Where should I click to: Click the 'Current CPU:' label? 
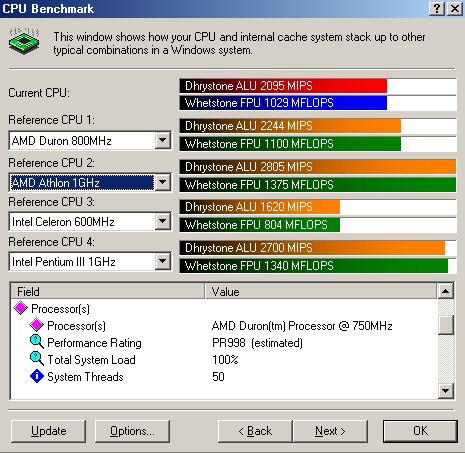(x=39, y=93)
